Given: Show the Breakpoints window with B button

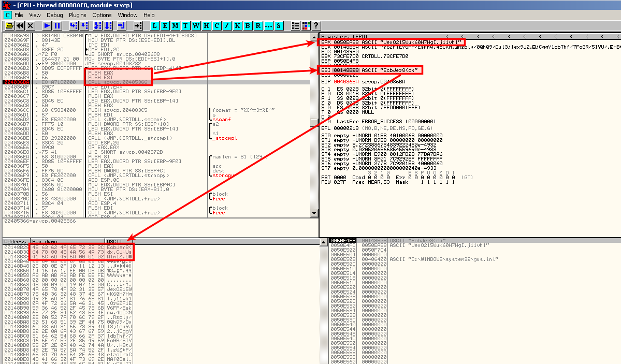Looking at the screenshot, I should point(247,25).
